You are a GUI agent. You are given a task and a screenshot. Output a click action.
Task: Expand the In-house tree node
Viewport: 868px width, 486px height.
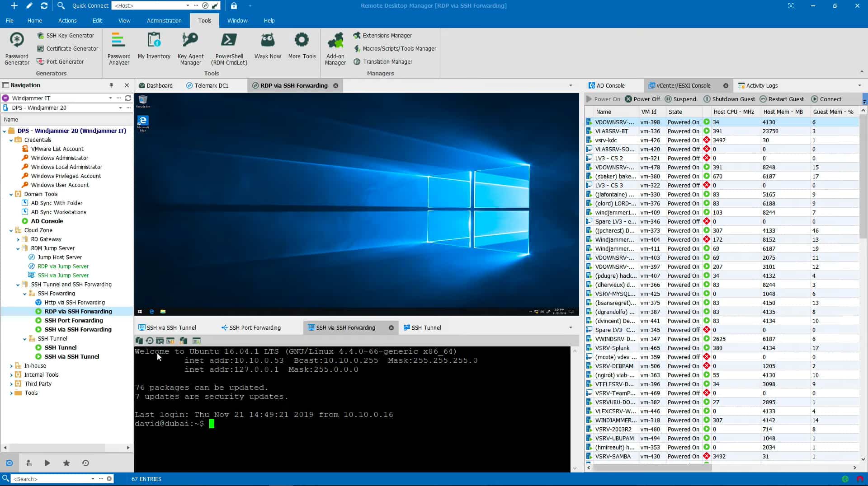click(11, 365)
